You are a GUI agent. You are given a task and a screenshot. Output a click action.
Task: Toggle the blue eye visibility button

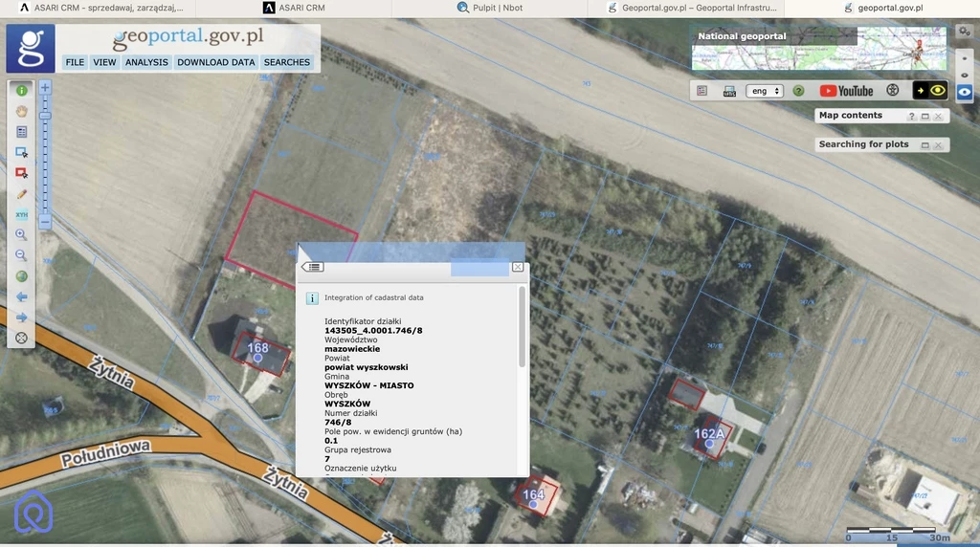[x=965, y=92]
